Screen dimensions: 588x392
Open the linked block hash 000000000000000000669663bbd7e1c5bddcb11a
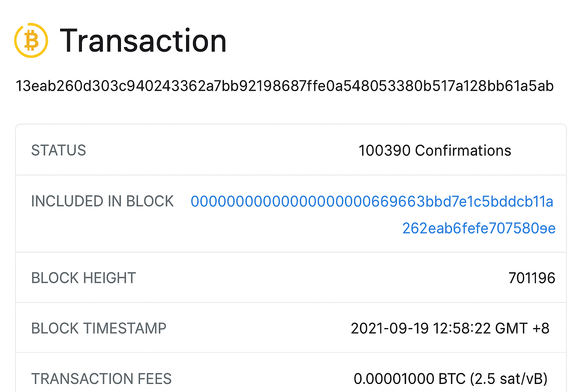tap(372, 201)
